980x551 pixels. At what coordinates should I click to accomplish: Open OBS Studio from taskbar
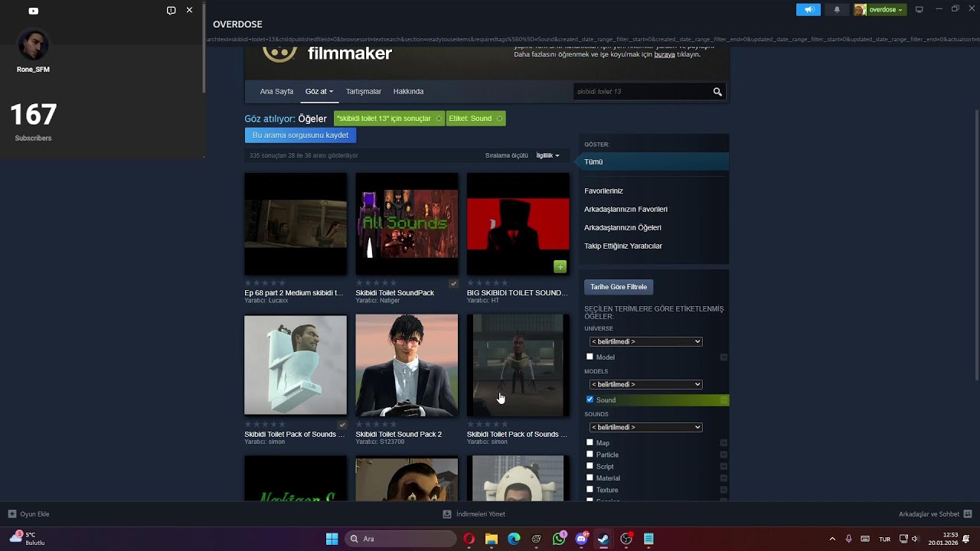pos(626,539)
